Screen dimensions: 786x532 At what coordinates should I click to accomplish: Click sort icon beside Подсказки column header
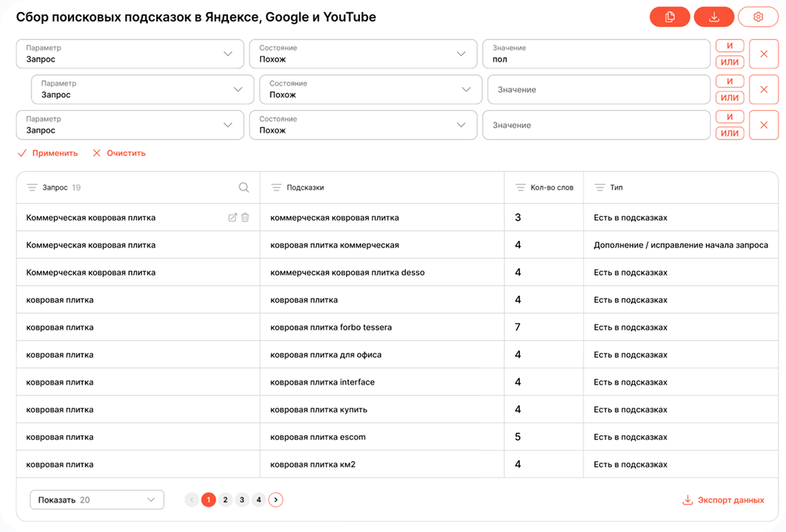(276, 187)
